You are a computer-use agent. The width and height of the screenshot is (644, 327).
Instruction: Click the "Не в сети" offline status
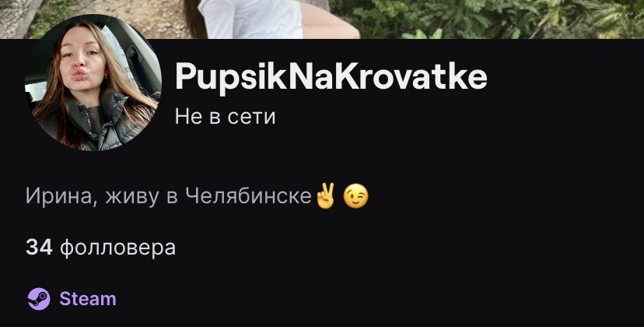(225, 117)
